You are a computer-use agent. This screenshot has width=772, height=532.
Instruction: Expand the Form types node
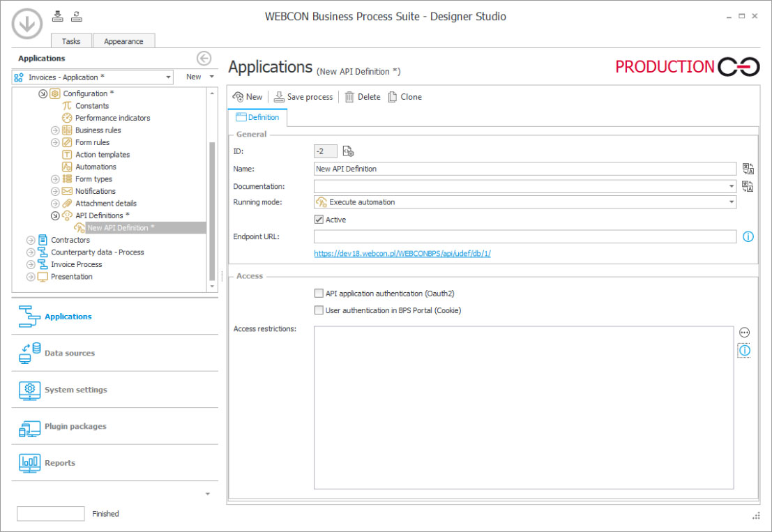pyautogui.click(x=55, y=179)
